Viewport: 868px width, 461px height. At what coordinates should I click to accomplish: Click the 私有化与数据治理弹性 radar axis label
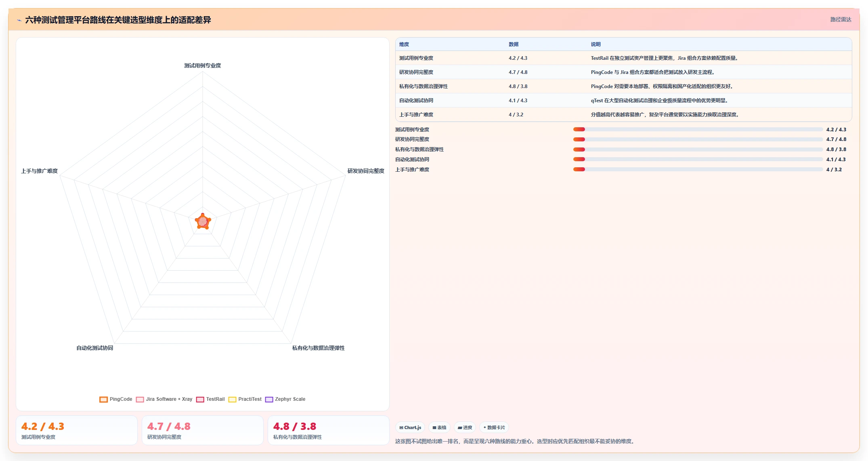click(319, 348)
